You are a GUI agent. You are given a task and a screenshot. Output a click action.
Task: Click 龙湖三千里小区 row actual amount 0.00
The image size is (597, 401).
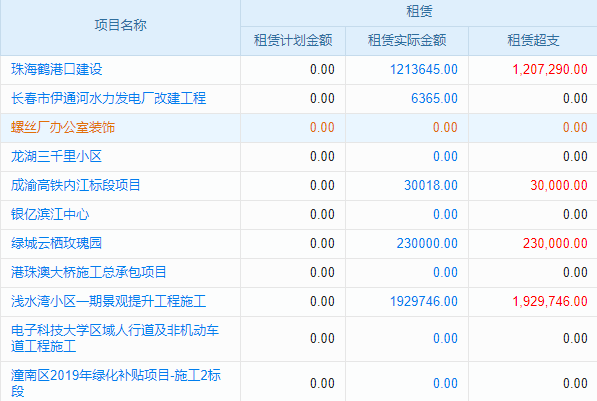click(445, 156)
